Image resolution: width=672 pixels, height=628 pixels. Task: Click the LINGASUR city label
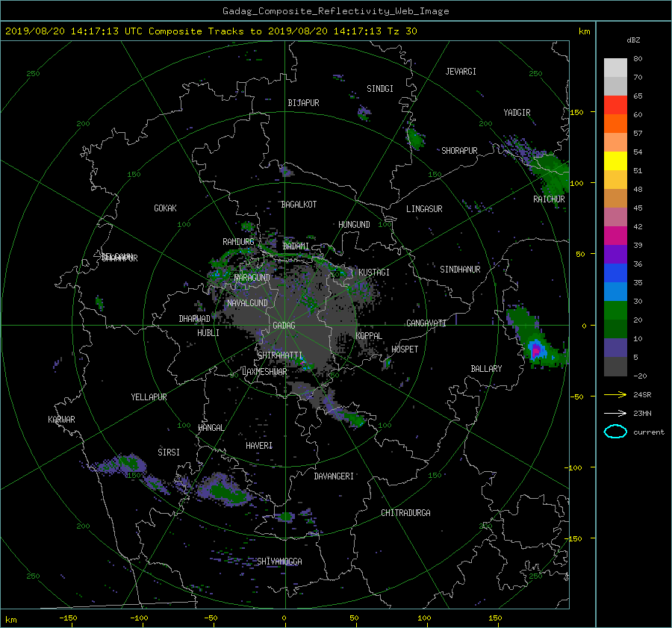[x=424, y=209]
